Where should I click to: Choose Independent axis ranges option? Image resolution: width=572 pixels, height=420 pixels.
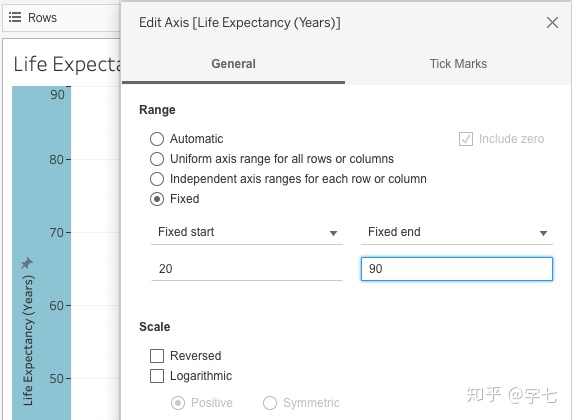click(x=157, y=179)
